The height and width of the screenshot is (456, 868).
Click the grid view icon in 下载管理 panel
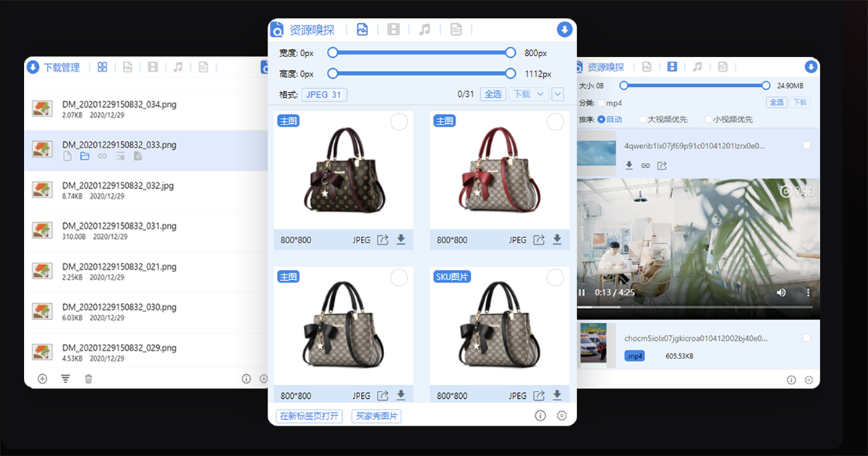(102, 66)
